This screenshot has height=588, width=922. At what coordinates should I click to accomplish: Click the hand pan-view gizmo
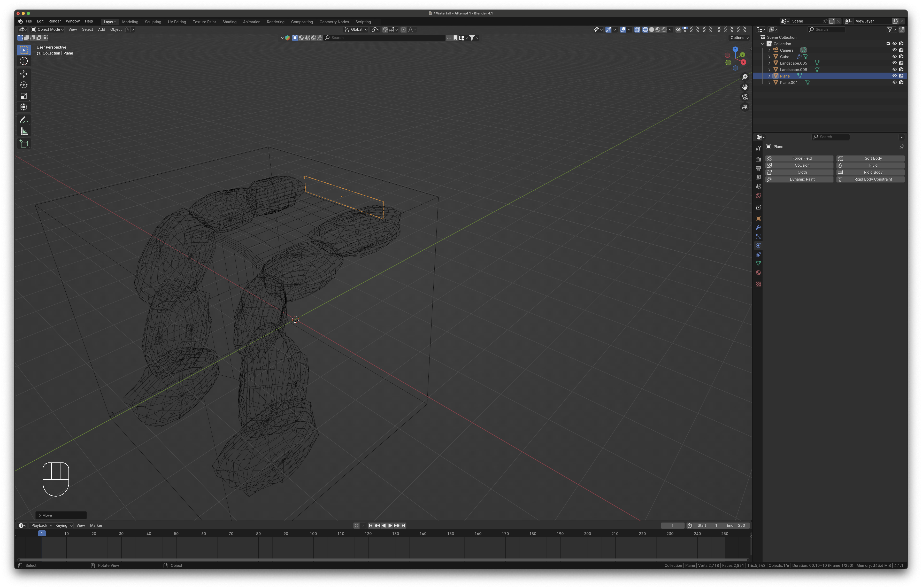(745, 87)
